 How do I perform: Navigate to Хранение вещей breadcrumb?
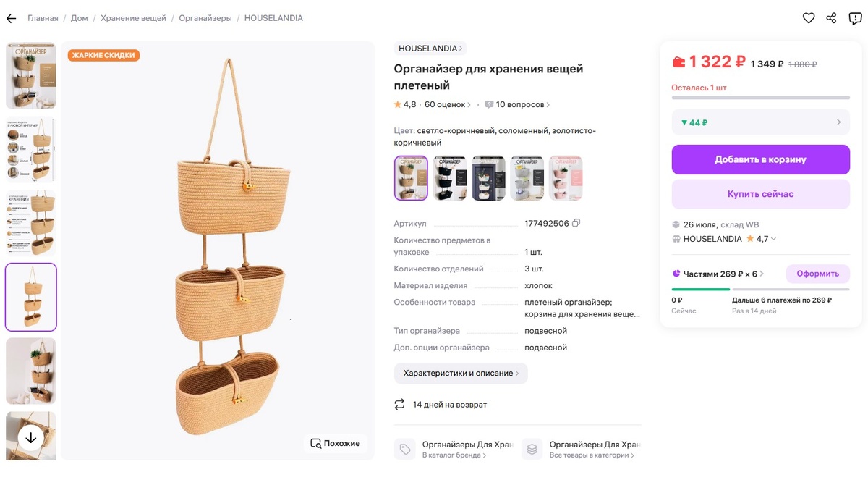[133, 18]
